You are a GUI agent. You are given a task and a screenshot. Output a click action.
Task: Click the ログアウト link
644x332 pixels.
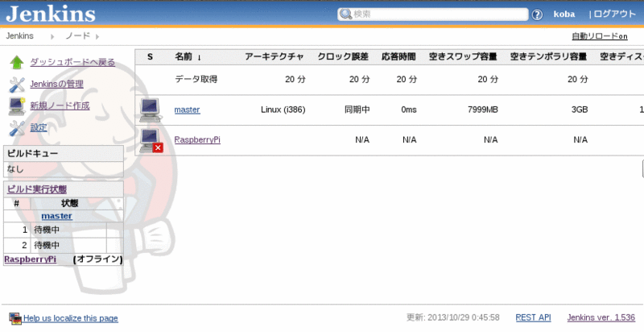coord(615,14)
